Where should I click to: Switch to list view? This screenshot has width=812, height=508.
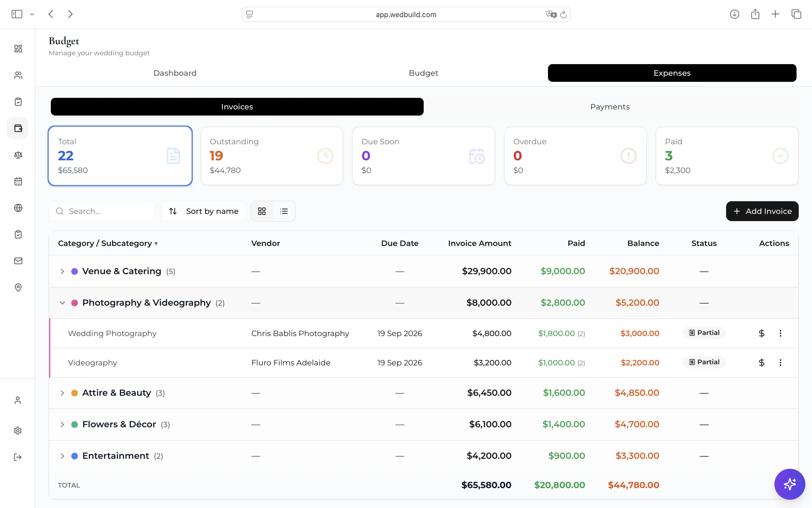[x=284, y=211]
